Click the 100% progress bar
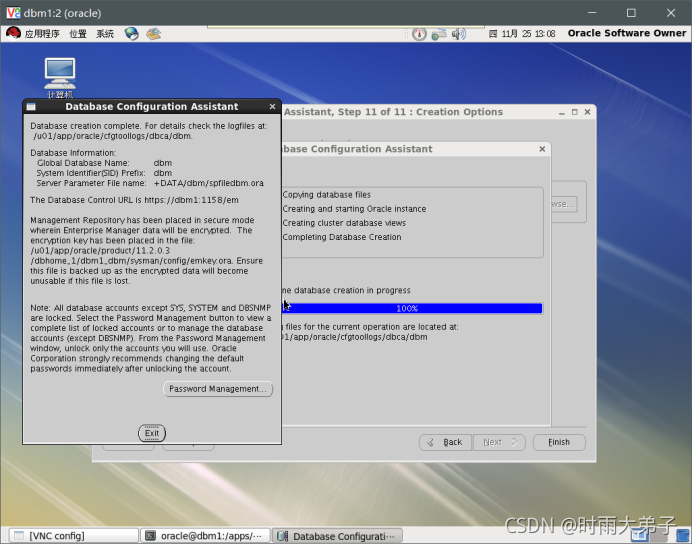The height and width of the screenshot is (544, 692). coord(412,308)
